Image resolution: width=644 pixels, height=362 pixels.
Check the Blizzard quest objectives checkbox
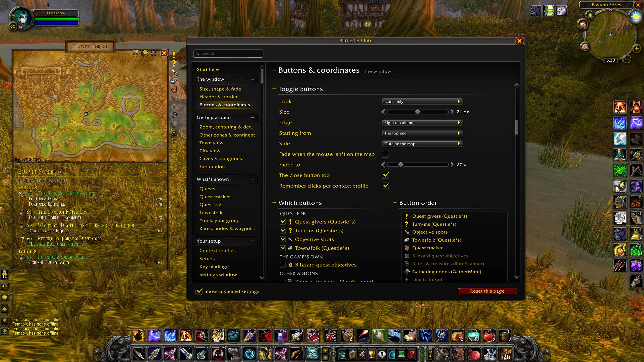click(283, 265)
